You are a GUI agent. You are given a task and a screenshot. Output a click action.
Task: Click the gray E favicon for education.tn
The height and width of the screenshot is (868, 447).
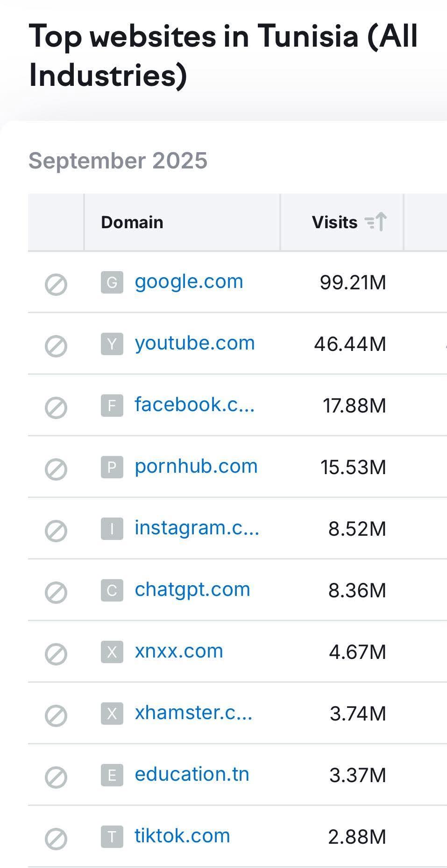(112, 775)
